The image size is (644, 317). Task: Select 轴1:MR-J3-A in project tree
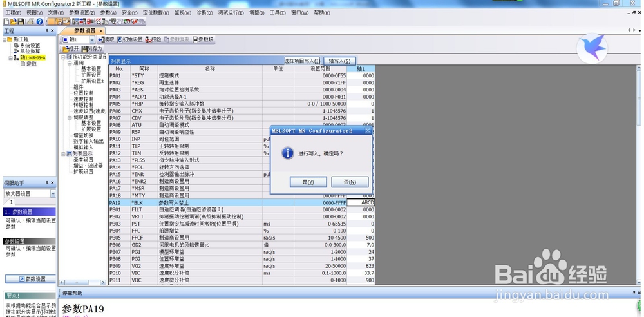click(x=33, y=58)
